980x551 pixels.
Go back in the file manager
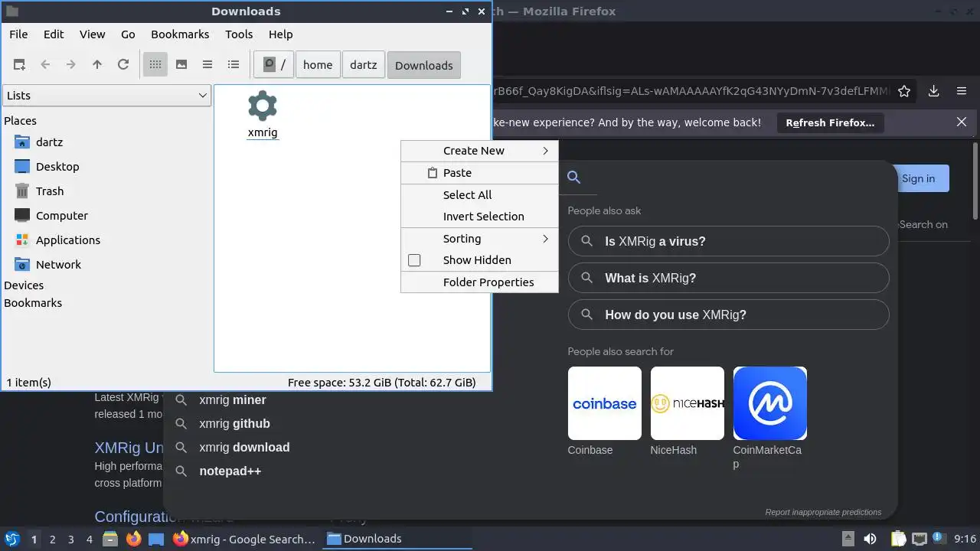click(45, 65)
